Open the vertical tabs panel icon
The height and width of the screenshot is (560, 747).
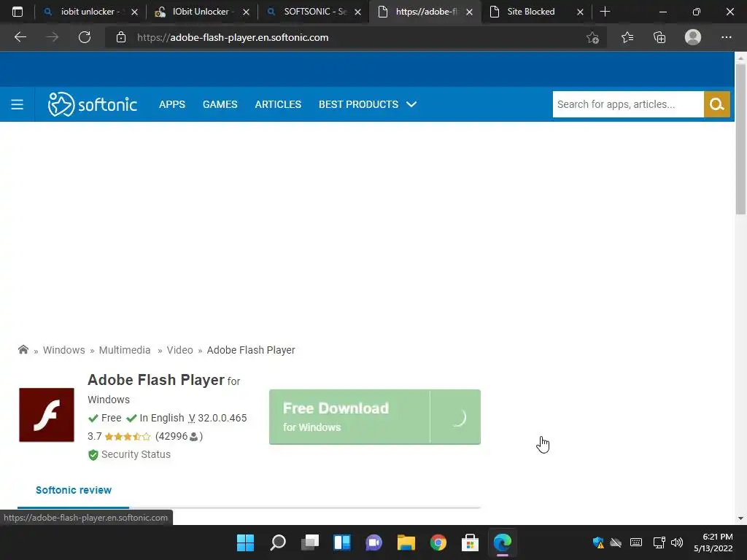coord(18,12)
